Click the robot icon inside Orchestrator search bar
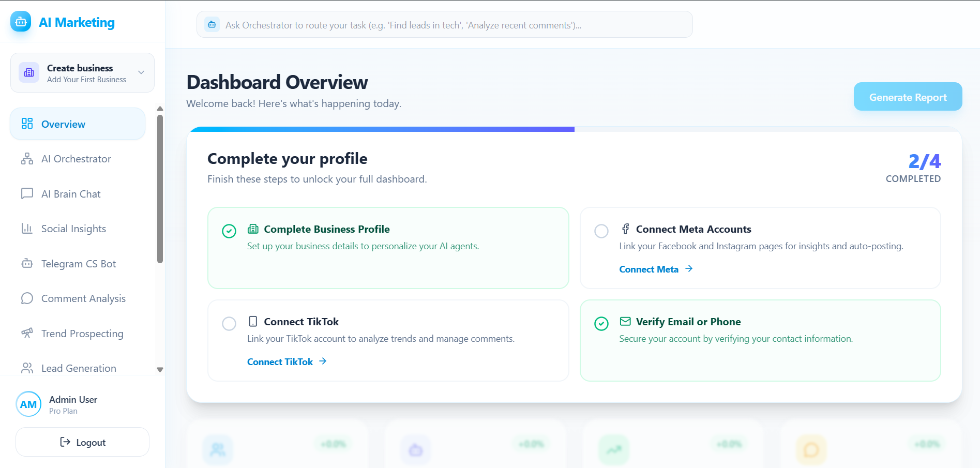The width and height of the screenshot is (980, 468). pos(212,24)
